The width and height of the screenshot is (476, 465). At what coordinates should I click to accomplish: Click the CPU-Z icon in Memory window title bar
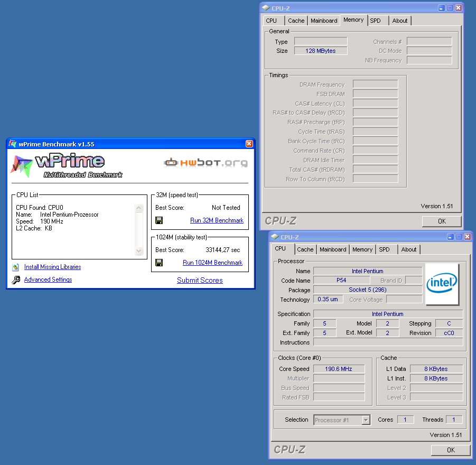266,8
